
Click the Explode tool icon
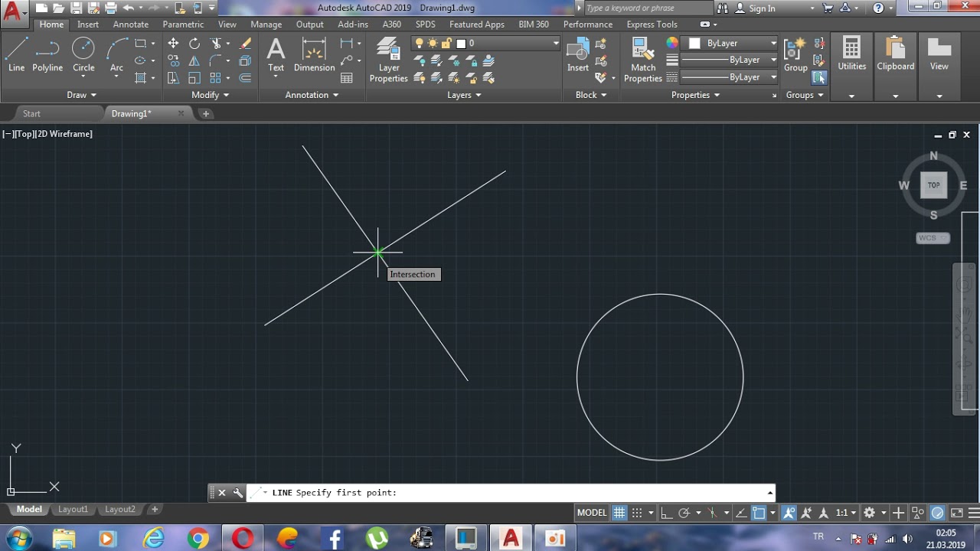245,60
